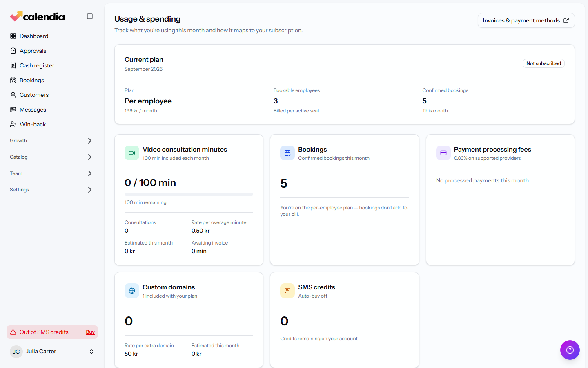Expand the Settings section
The image size is (588, 368).
coord(52,190)
